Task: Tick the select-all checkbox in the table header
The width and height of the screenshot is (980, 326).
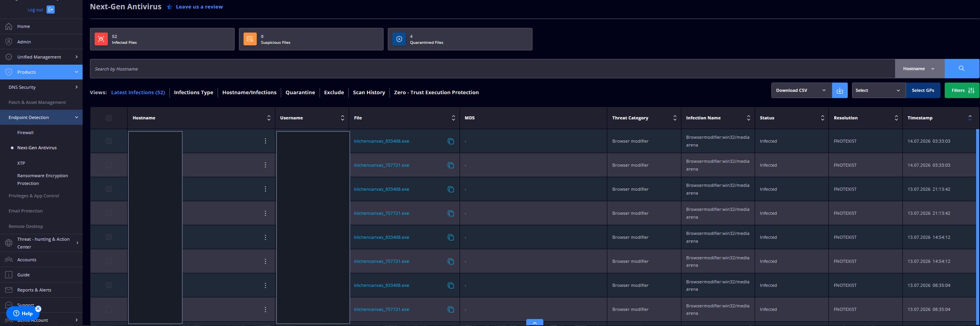Action: [109, 118]
